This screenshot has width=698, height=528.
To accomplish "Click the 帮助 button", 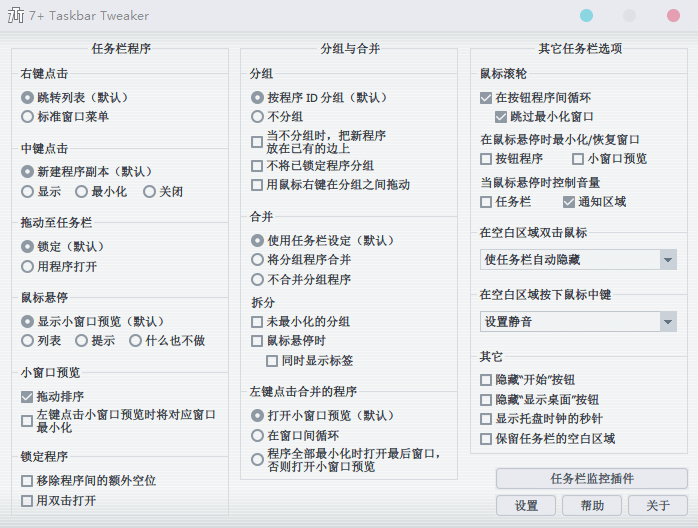I will coord(592,505).
